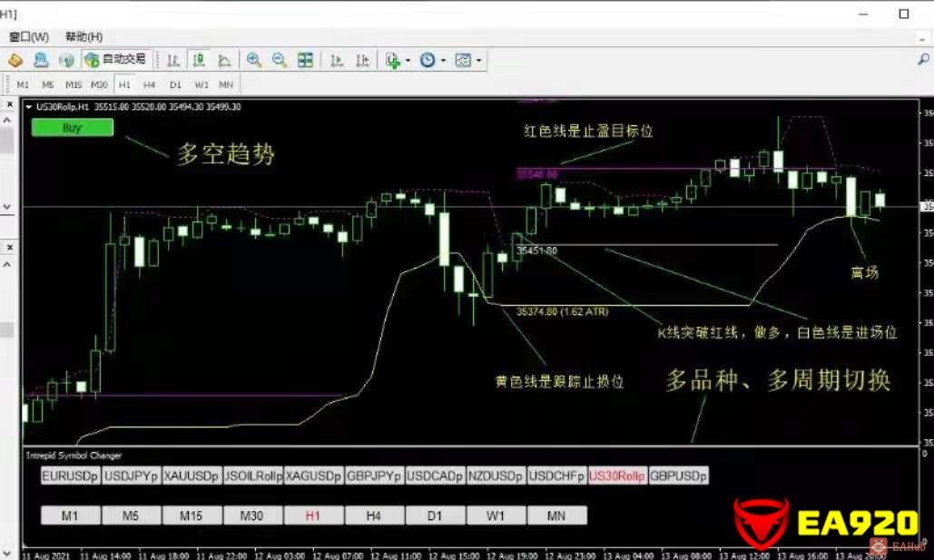Screen dimensions: 934x560
Task: Toggle the chart shift icon
Action: coord(362,60)
